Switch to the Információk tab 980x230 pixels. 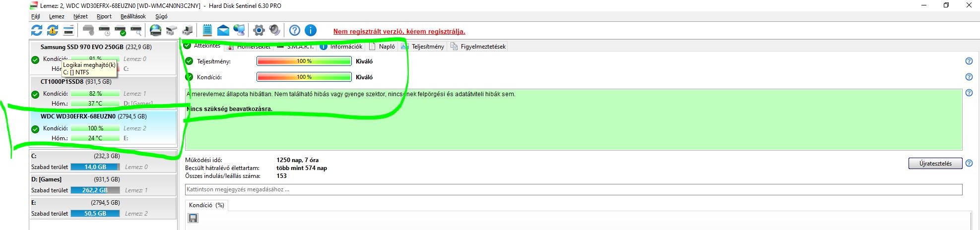(x=341, y=47)
